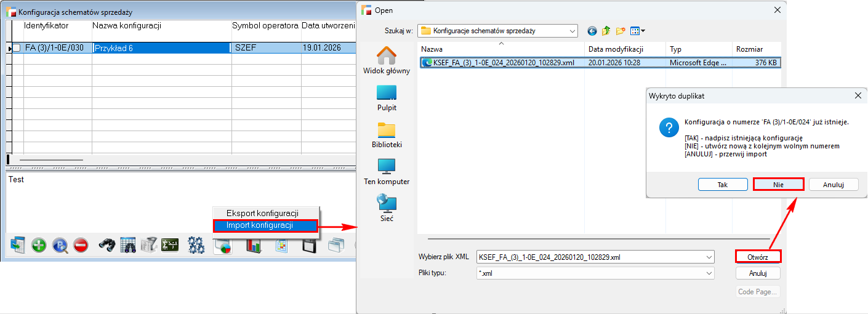
Task: Click the 'Otwórz' button
Action: click(x=758, y=257)
